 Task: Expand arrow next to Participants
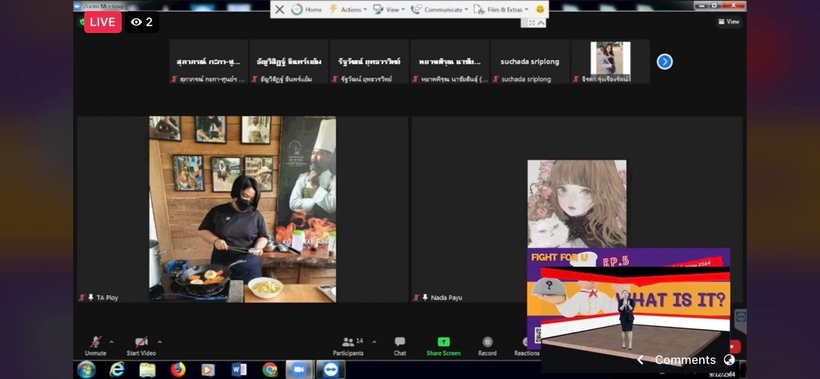pyautogui.click(x=374, y=342)
